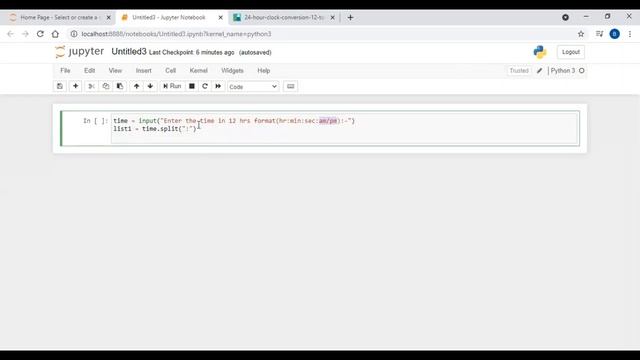
Task: Open a new browser tab
Action: click(350, 18)
